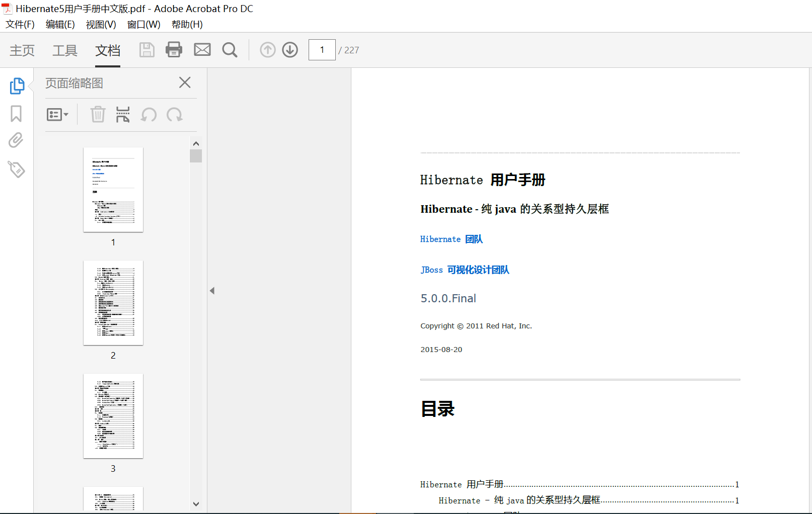812x514 pixels.
Task: Collapse the navigation pane with arrow
Action: coord(212,291)
